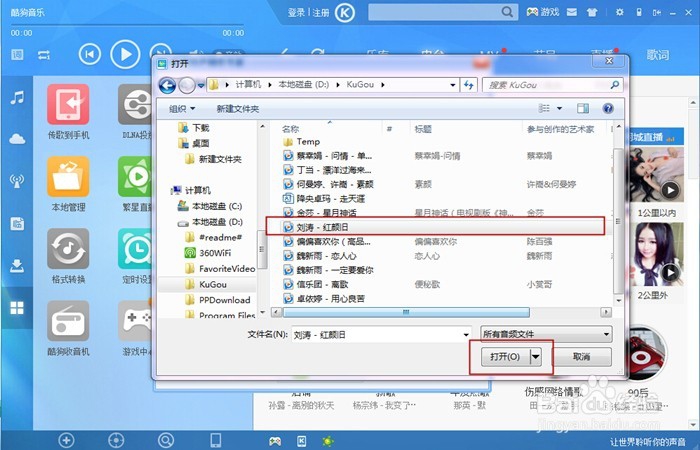Image resolution: width=700 pixels, height=450 pixels.
Task: Click the search magnifier in KuGou header
Action: point(507,12)
